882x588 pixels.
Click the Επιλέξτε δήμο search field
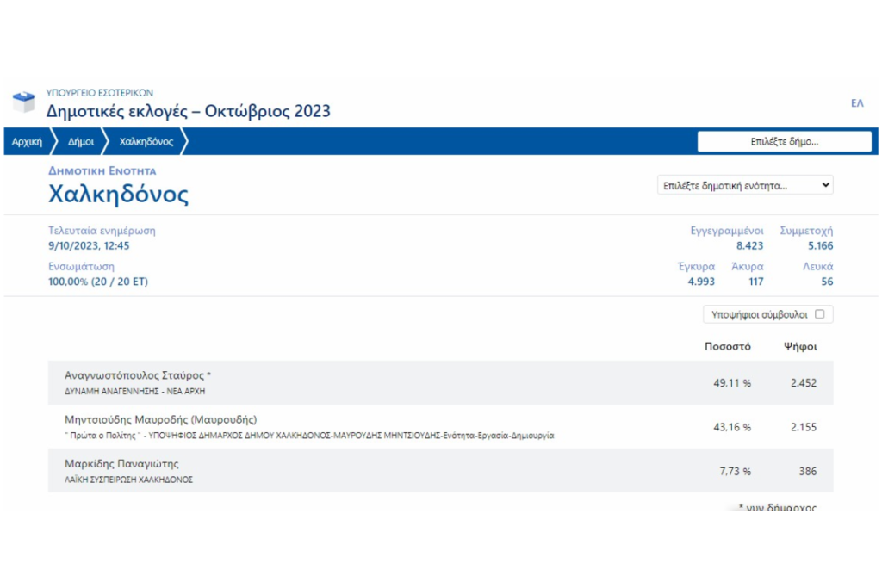tap(784, 142)
